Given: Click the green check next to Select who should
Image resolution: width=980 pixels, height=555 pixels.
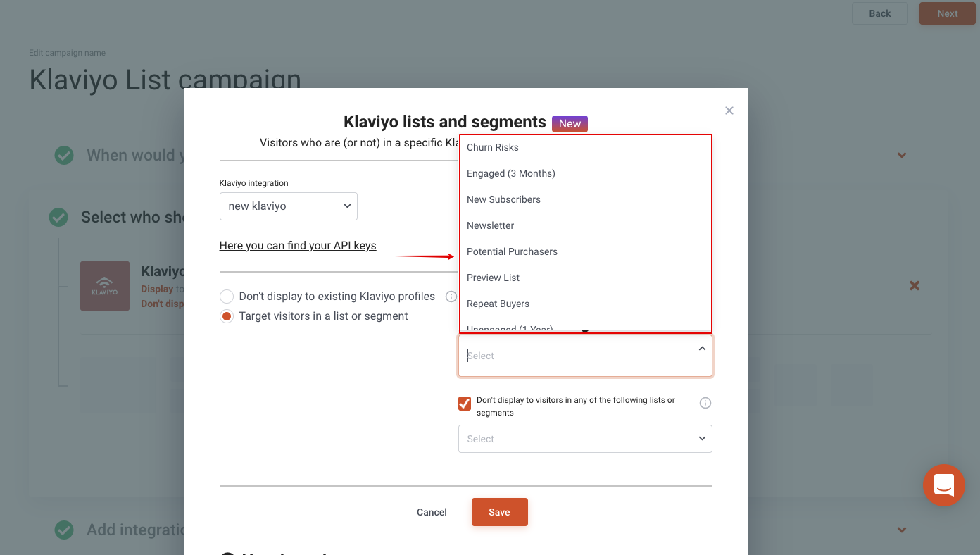Looking at the screenshot, I should tap(58, 217).
